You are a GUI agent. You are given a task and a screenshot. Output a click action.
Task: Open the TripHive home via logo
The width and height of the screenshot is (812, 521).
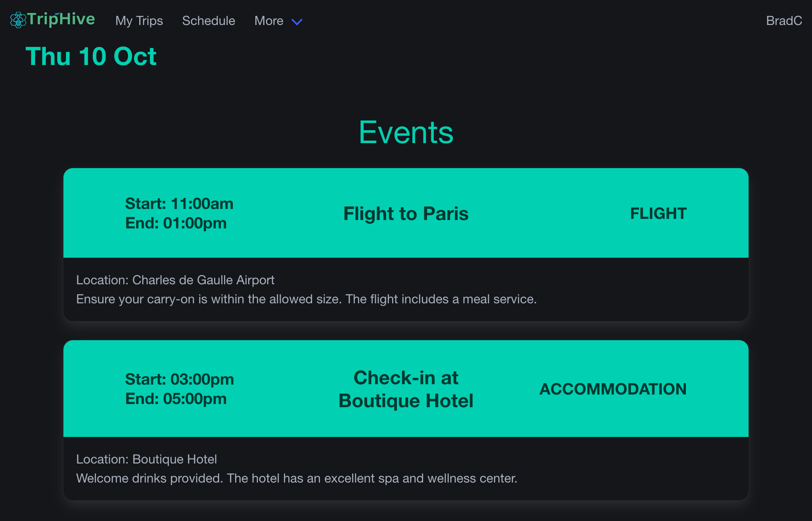[52, 19]
